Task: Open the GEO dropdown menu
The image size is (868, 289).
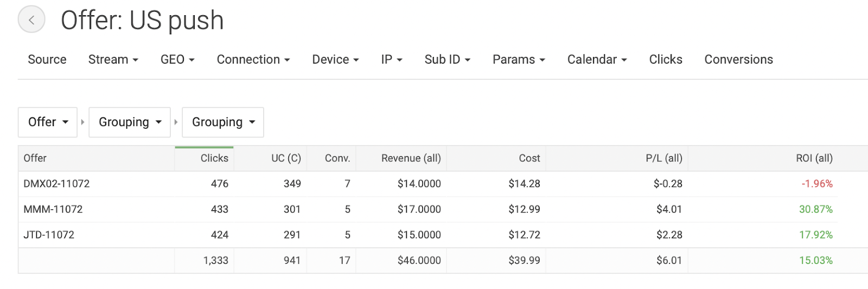Action: coord(177,60)
